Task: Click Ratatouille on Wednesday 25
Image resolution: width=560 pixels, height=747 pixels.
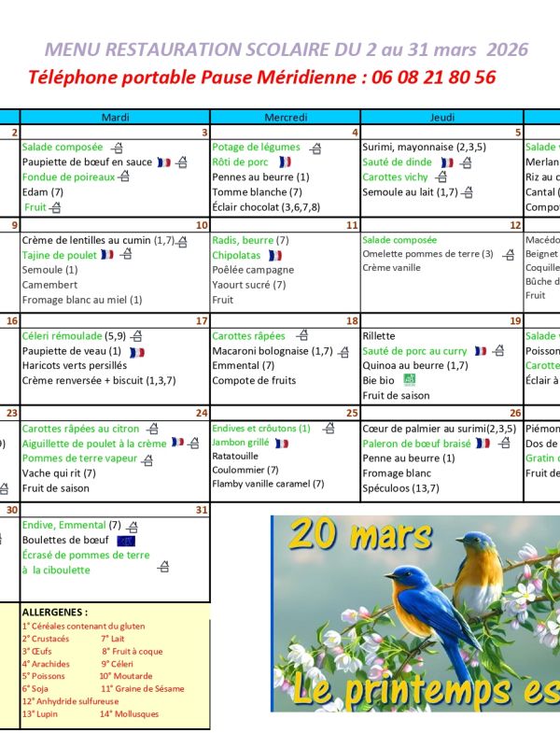Action: click(235, 456)
